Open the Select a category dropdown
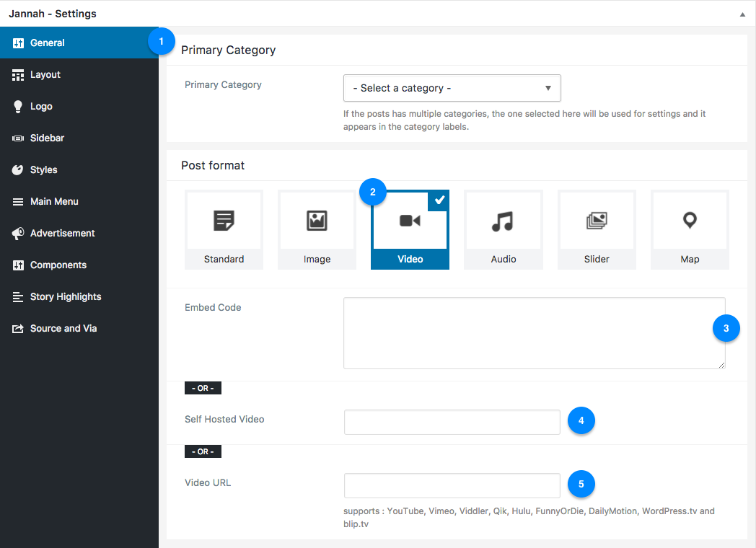The height and width of the screenshot is (548, 756). point(452,88)
